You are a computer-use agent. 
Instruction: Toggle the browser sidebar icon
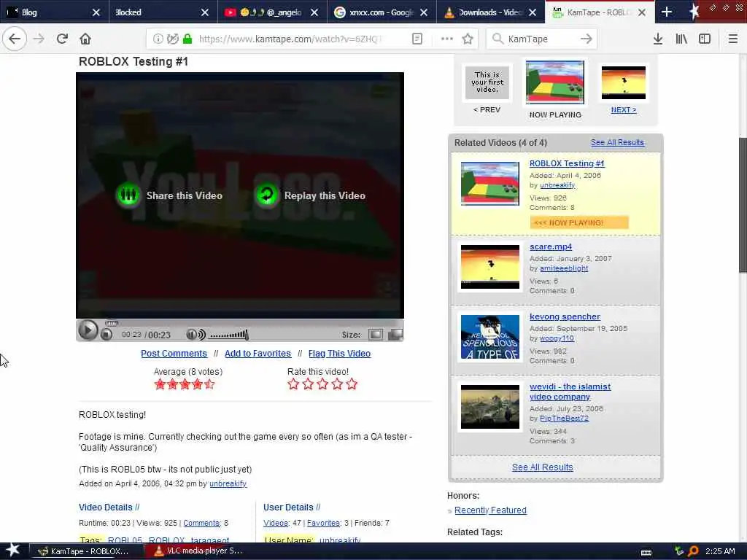tap(705, 39)
